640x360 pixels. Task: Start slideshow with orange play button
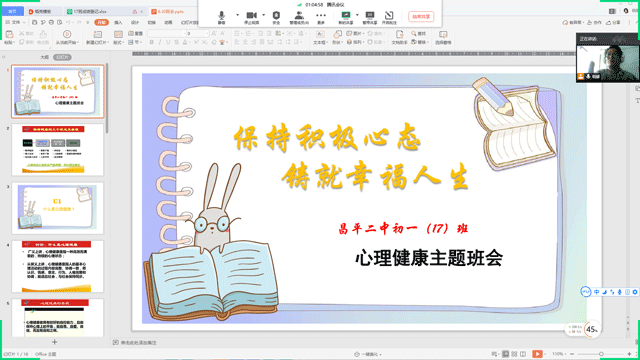coord(537,354)
